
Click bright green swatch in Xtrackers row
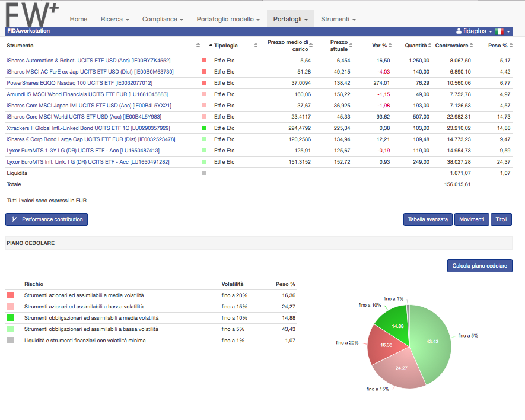point(203,128)
